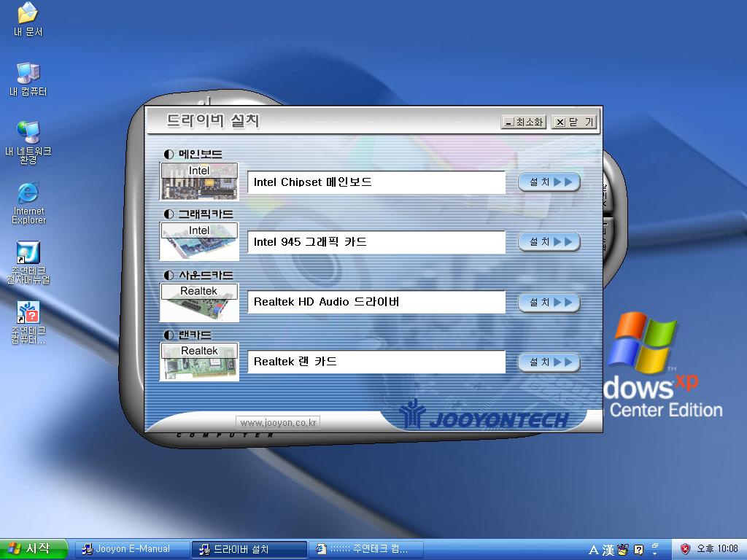Image resolution: width=747 pixels, height=560 pixels.
Task: Toggle the 漢 Hanja conversion button
Action: pos(608,550)
